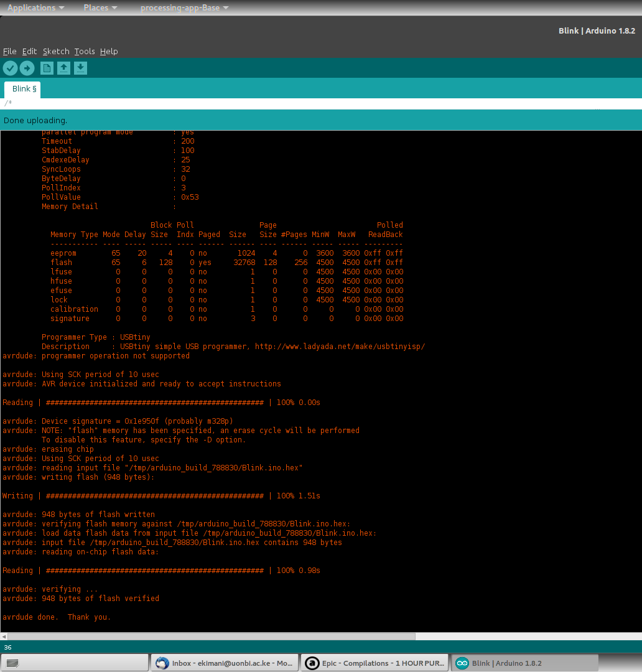Select the Blink sketch tab

(x=23, y=89)
